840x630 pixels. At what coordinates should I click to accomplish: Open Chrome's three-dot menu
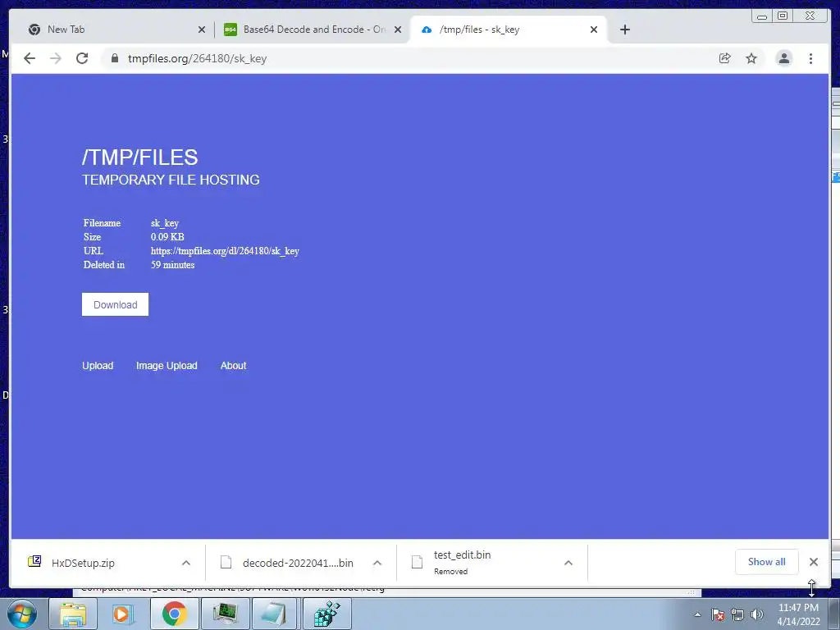coord(810,58)
